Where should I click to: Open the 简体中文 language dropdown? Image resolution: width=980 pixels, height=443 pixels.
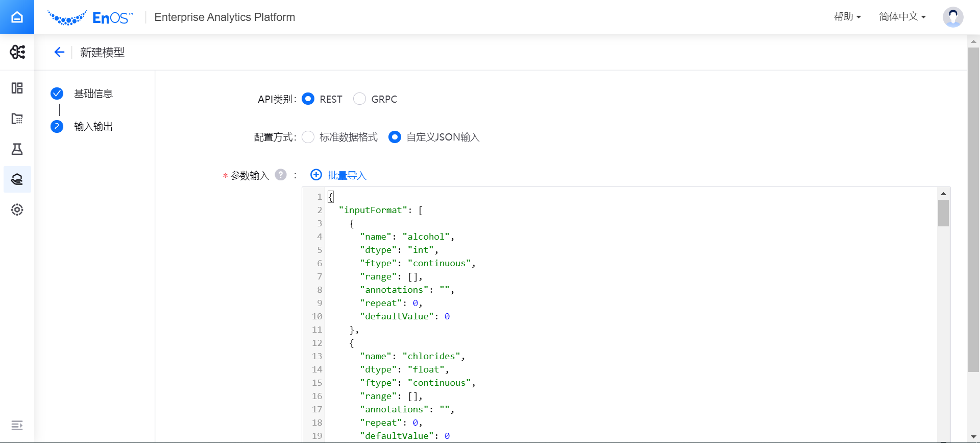pos(902,17)
